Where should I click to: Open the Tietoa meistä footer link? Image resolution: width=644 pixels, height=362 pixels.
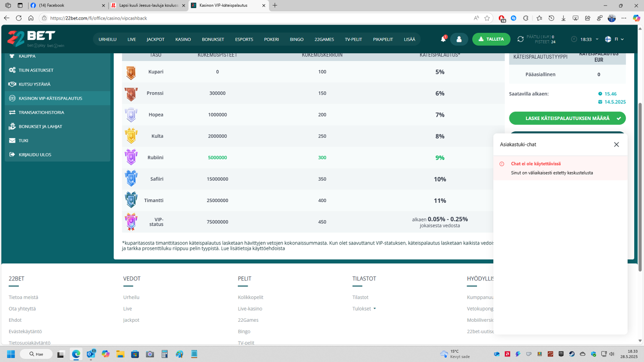tap(23, 297)
